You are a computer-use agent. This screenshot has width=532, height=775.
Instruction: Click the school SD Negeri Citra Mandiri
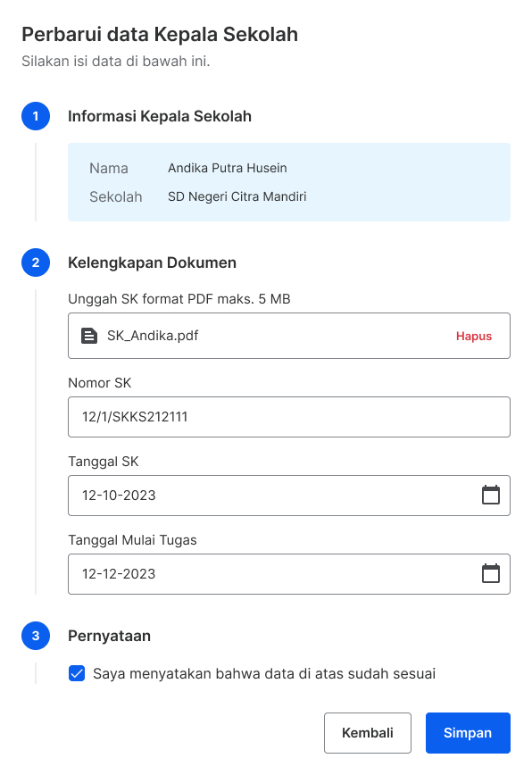[x=237, y=196]
